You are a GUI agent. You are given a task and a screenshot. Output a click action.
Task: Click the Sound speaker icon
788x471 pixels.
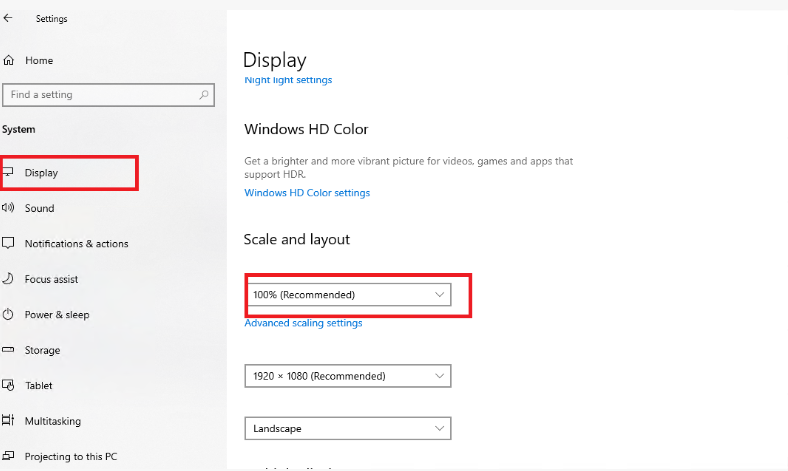8,208
